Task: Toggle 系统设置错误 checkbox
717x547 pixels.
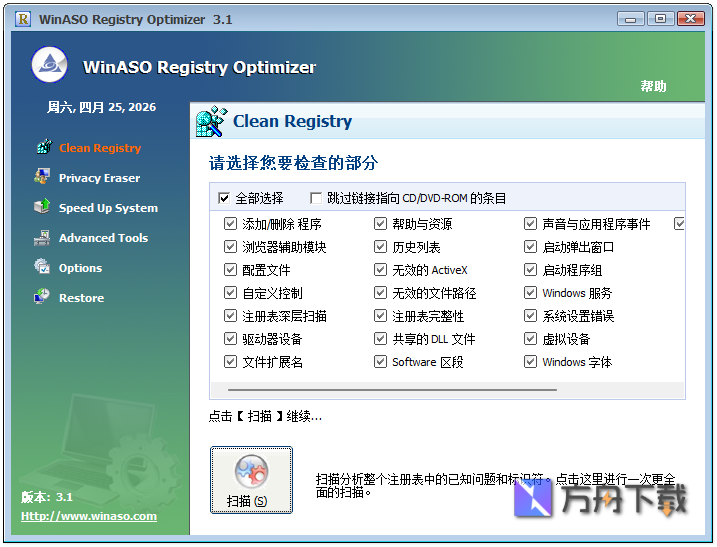Action: 530,316
